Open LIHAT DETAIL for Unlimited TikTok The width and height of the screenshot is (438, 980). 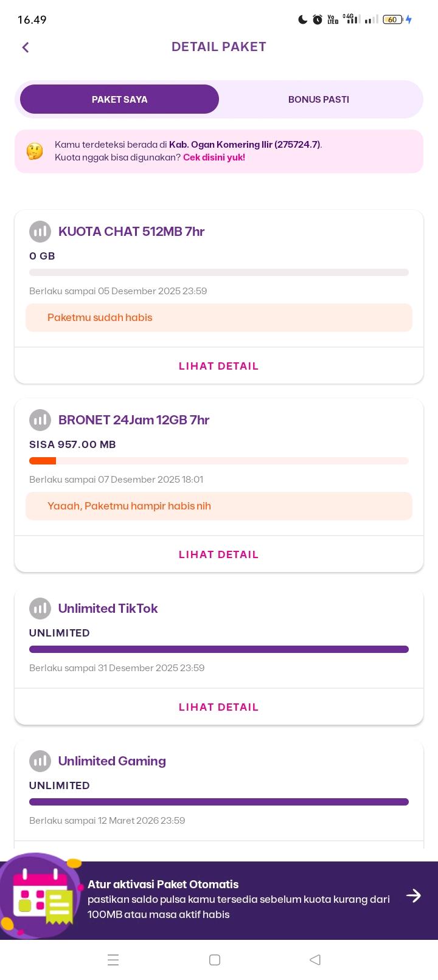219,707
